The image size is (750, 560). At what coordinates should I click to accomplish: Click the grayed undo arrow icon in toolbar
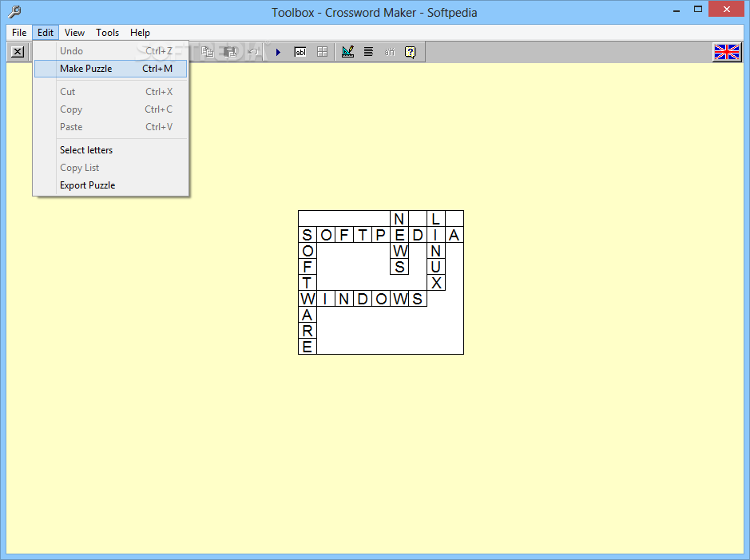point(252,52)
